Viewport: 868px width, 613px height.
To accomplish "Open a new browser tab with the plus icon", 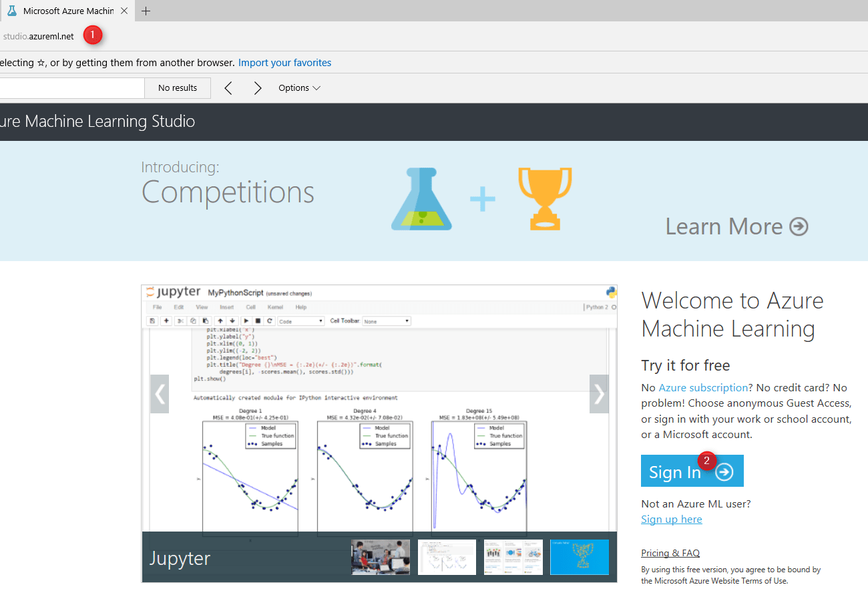I will click(x=146, y=11).
